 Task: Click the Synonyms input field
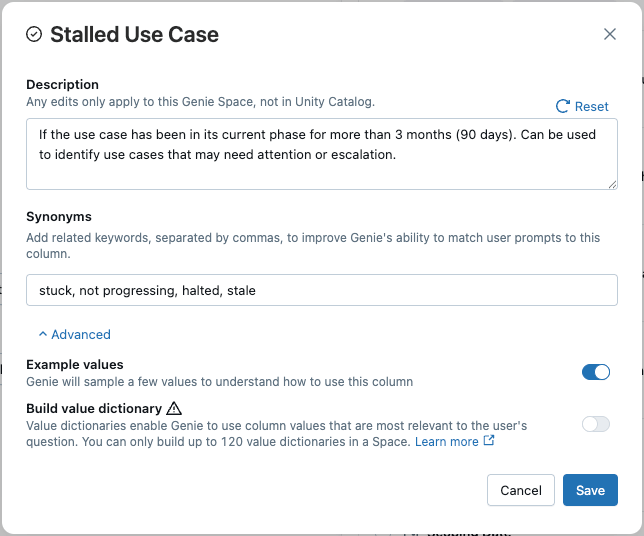pos(321,290)
